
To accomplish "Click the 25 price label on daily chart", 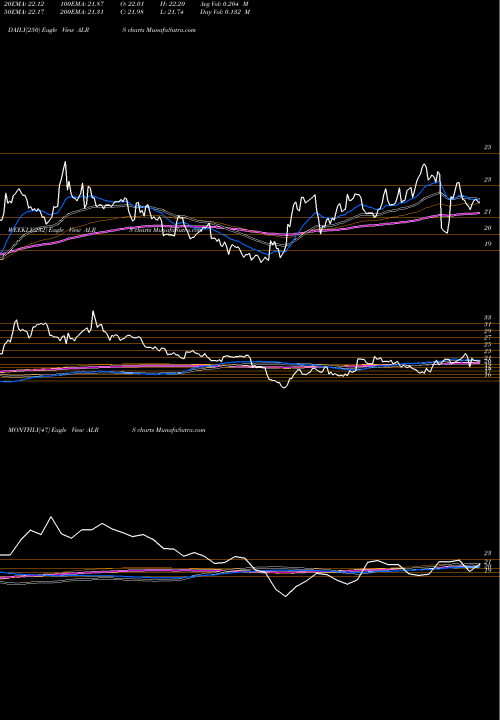I will tap(487, 147).
